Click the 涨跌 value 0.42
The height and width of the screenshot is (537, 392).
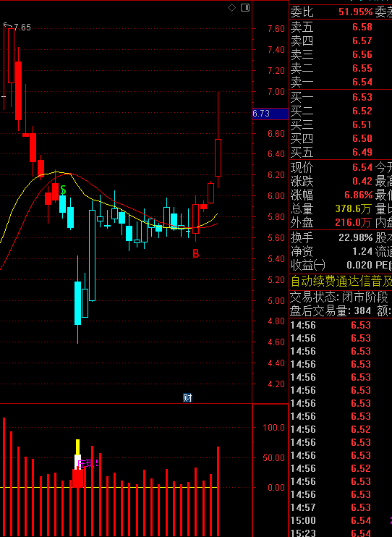tap(362, 181)
